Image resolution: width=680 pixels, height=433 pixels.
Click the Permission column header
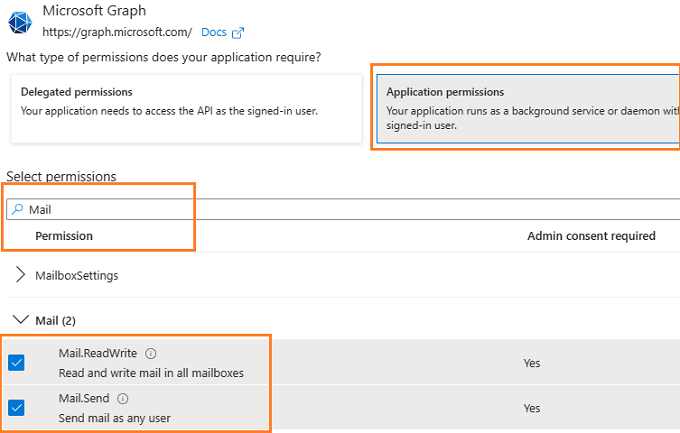64,236
